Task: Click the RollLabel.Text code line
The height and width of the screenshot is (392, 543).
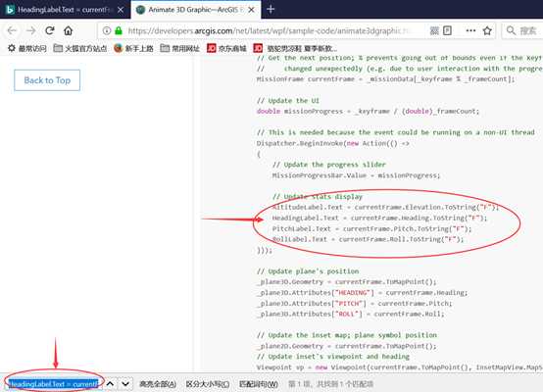Action: point(368,239)
